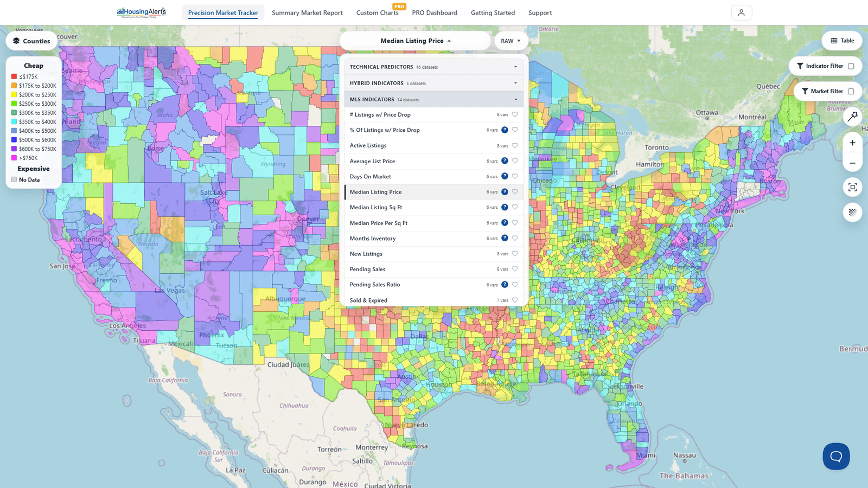Favorite # Listings w/ Price Drop heart
868x488 pixels.
pos(515,114)
